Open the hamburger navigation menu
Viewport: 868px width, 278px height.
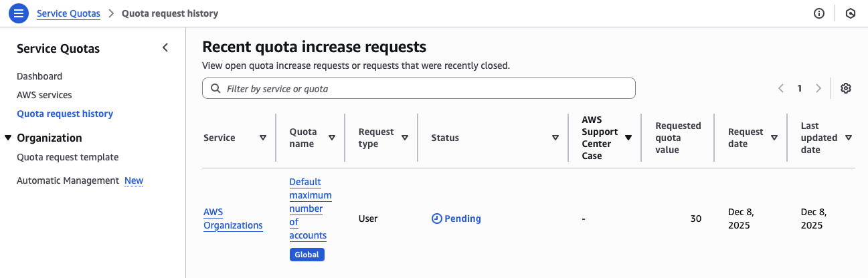19,13
